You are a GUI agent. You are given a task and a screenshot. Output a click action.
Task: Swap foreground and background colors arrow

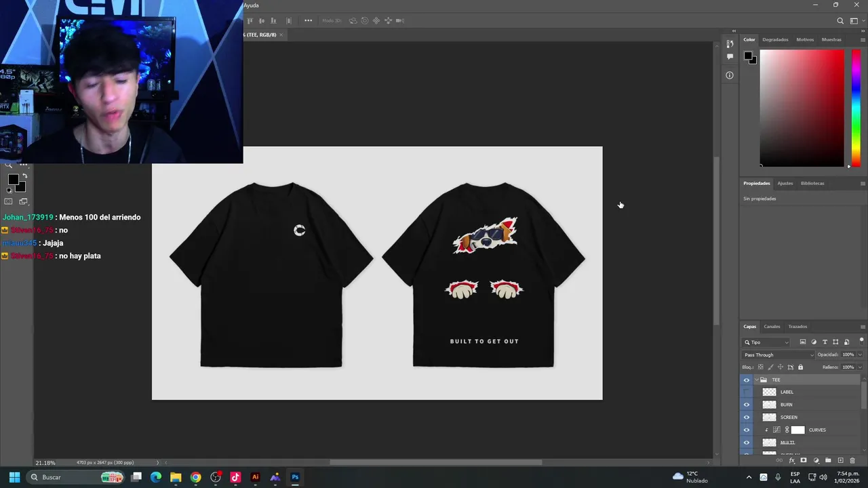pos(24,176)
